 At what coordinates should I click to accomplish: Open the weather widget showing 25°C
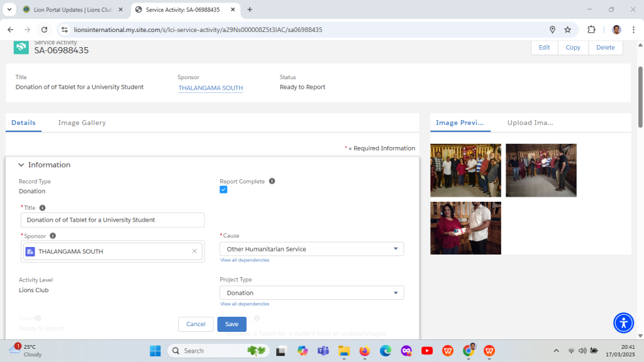point(26,351)
